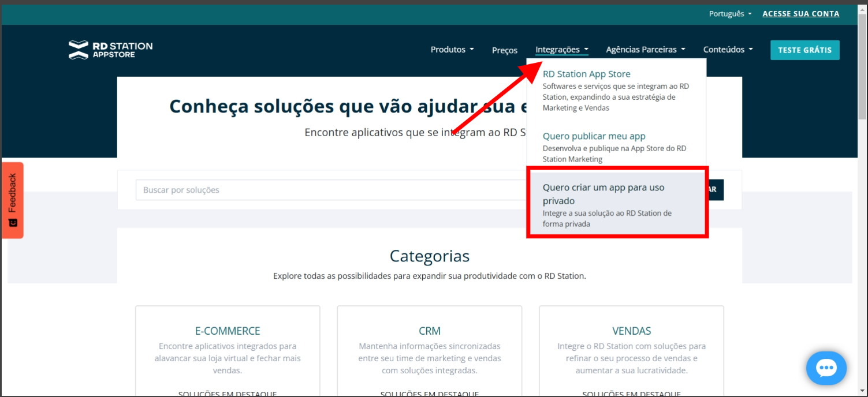Viewport: 868px width, 397px height.
Task: Select Quero publicar meu app entry
Action: (x=616, y=147)
